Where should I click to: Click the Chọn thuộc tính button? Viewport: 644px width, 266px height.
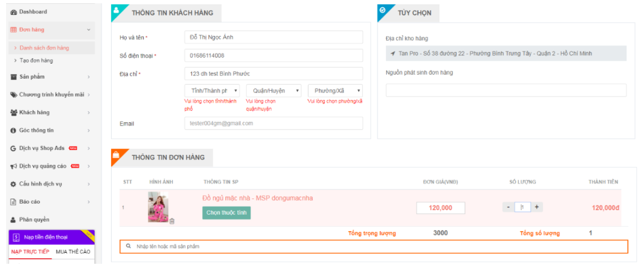pyautogui.click(x=226, y=212)
